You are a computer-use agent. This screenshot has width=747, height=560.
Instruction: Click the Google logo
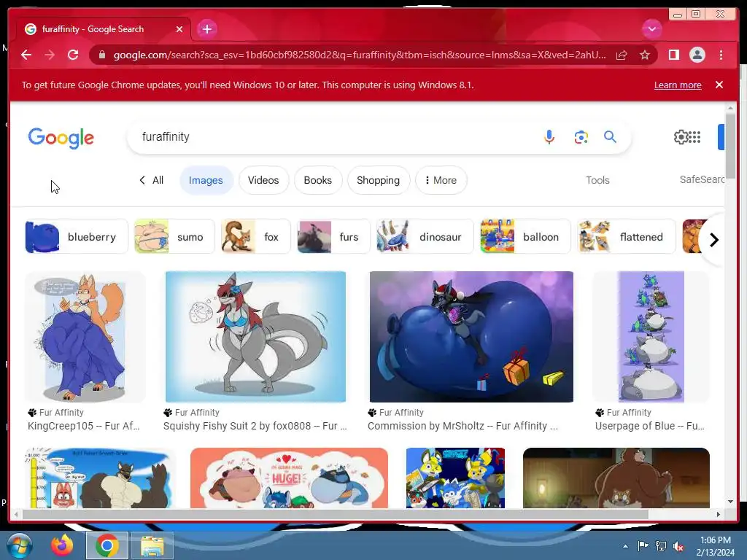click(61, 138)
